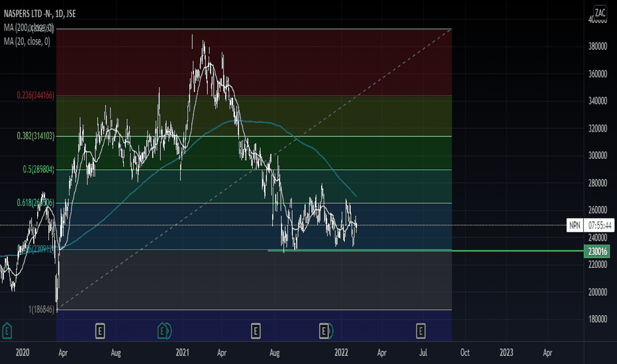Click the 2020 date axis label
Screen dimensions: 617x364
click(23, 353)
